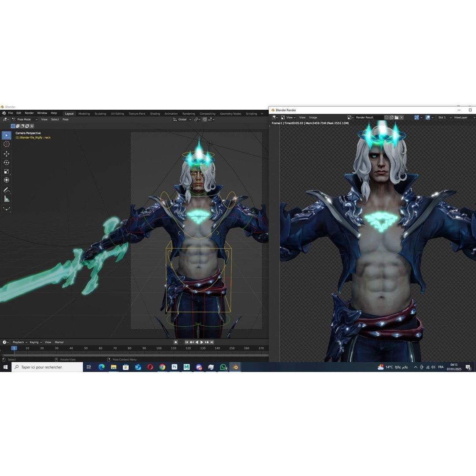Open Google Chrome from the taskbar
Screen dimensions: 476x476
point(162,367)
